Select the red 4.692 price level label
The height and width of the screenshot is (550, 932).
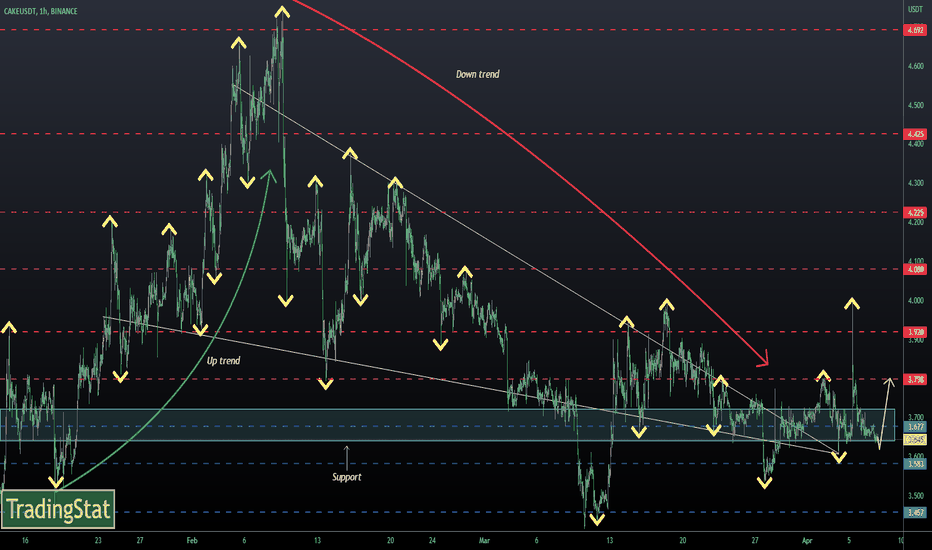coord(915,30)
